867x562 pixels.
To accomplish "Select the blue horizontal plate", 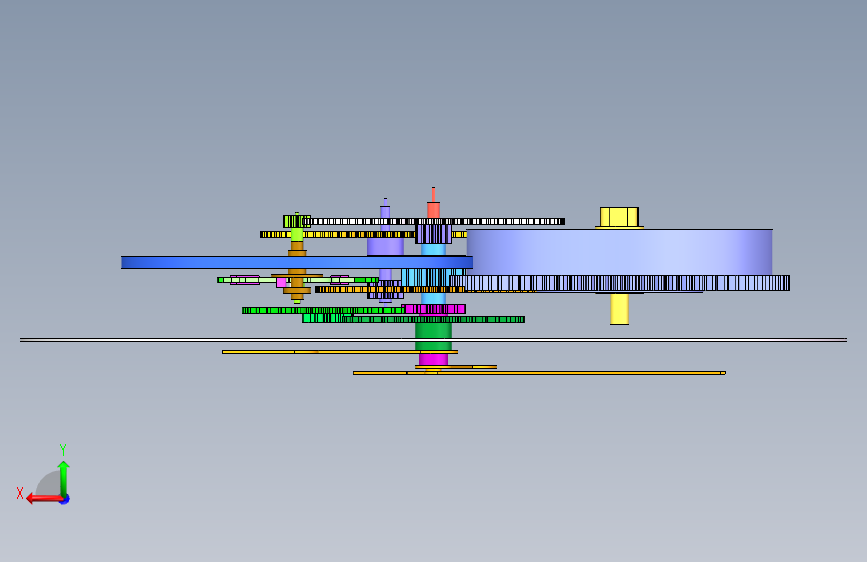I will click(297, 262).
